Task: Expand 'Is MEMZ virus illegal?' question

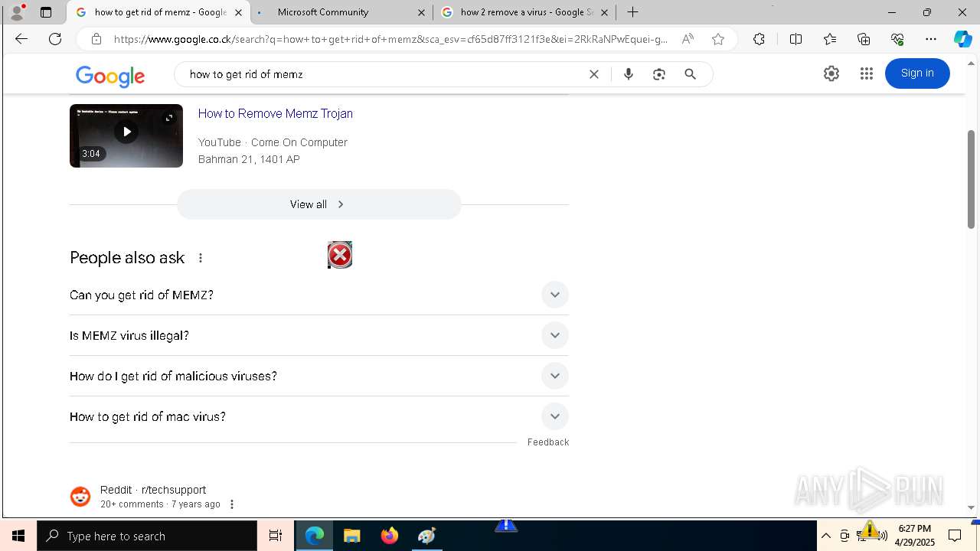Action: pos(319,335)
